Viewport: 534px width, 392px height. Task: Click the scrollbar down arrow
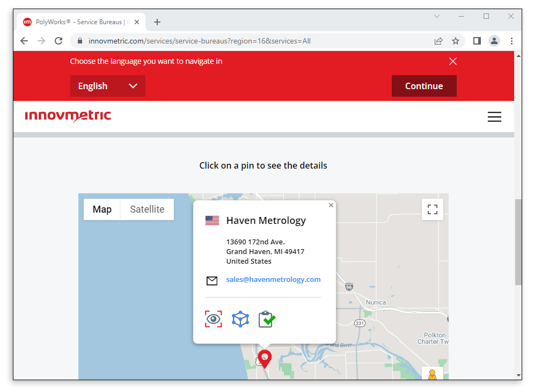tap(518, 375)
